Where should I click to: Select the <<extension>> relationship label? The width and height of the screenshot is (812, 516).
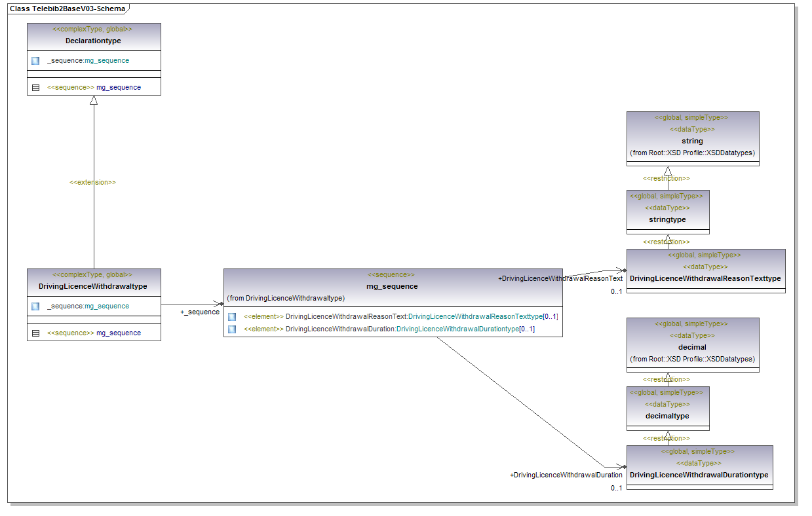pyautogui.click(x=92, y=183)
